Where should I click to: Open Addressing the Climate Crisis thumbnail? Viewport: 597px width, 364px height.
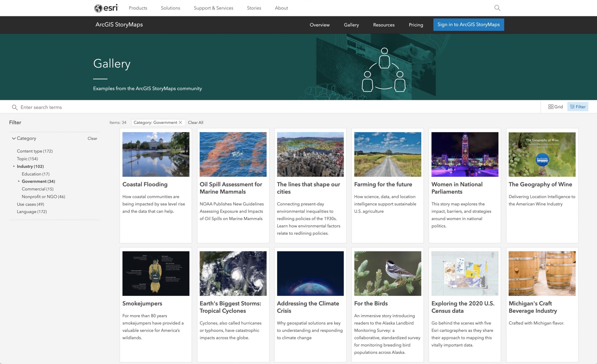310,273
